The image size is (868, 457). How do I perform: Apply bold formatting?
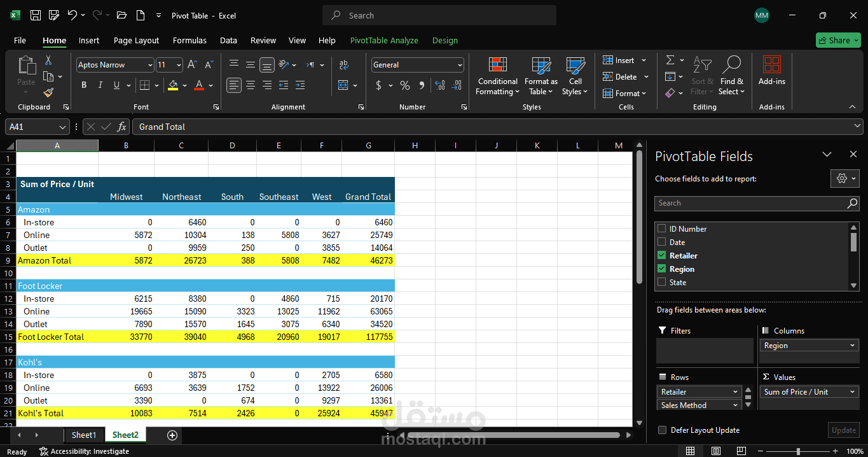click(83, 84)
